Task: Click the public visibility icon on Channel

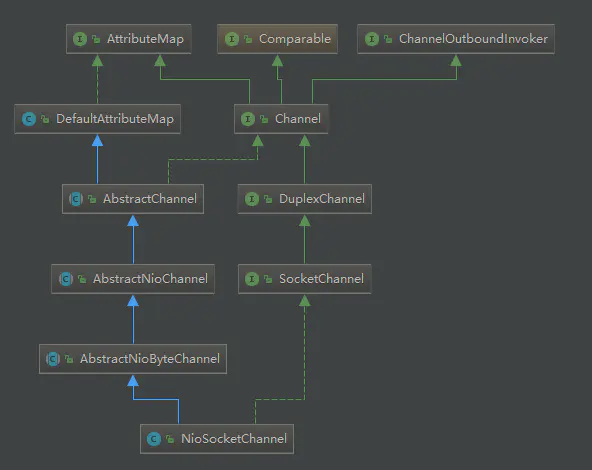Action: [x=264, y=119]
